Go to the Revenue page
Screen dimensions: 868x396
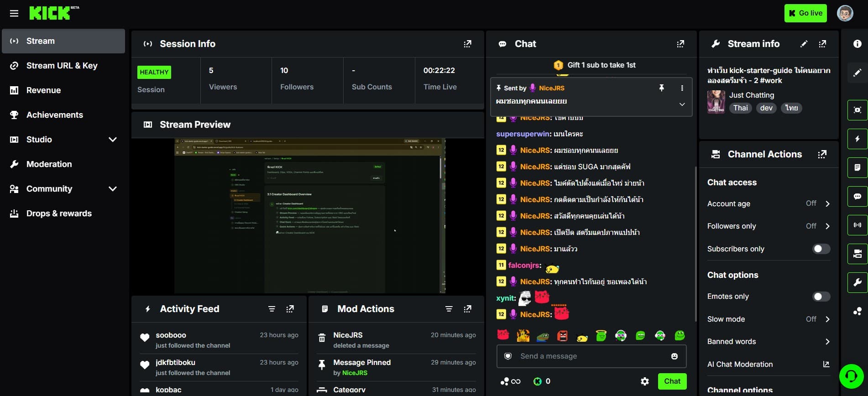pos(63,90)
